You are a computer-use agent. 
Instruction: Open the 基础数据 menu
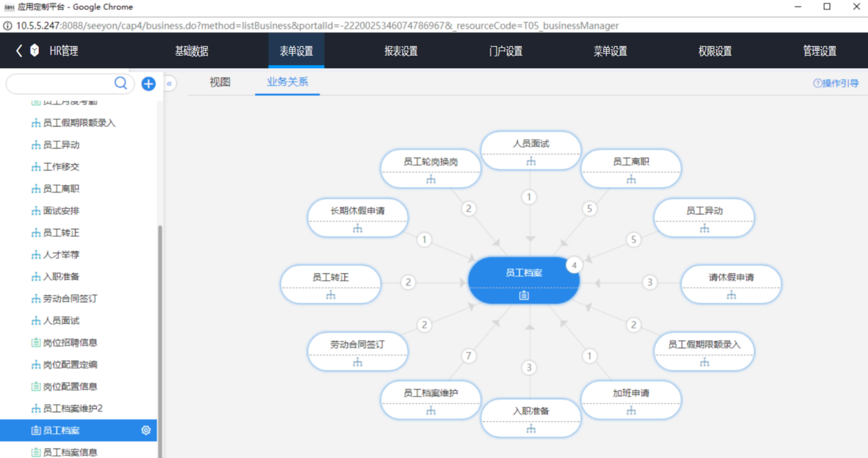192,51
